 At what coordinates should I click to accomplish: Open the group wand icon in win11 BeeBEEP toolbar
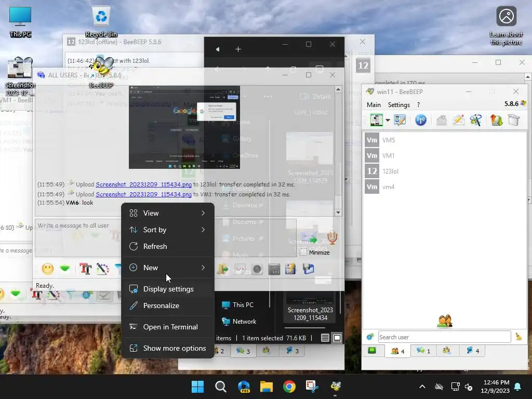[x=476, y=120]
